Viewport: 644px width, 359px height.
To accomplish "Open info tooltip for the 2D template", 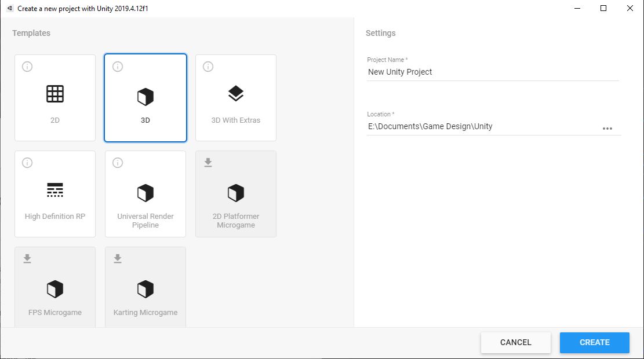I will point(27,66).
